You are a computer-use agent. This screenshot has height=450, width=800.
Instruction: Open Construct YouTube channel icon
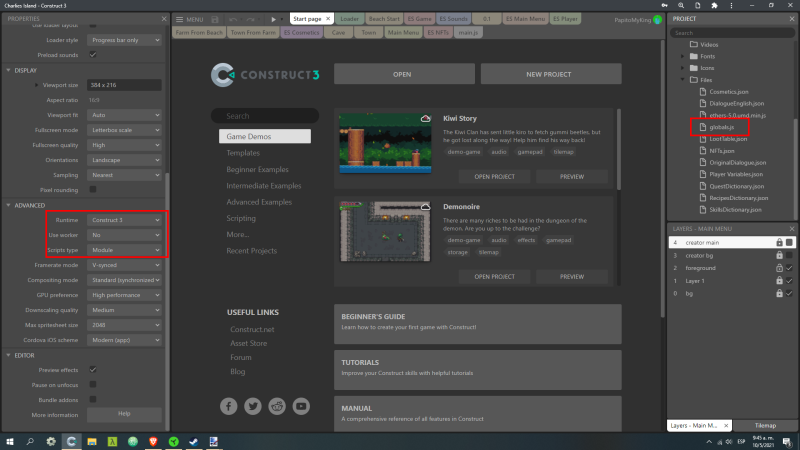click(301, 406)
